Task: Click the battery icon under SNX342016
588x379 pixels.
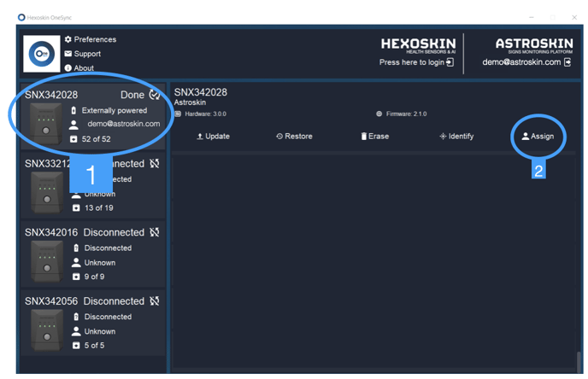Action: pyautogui.click(x=76, y=248)
